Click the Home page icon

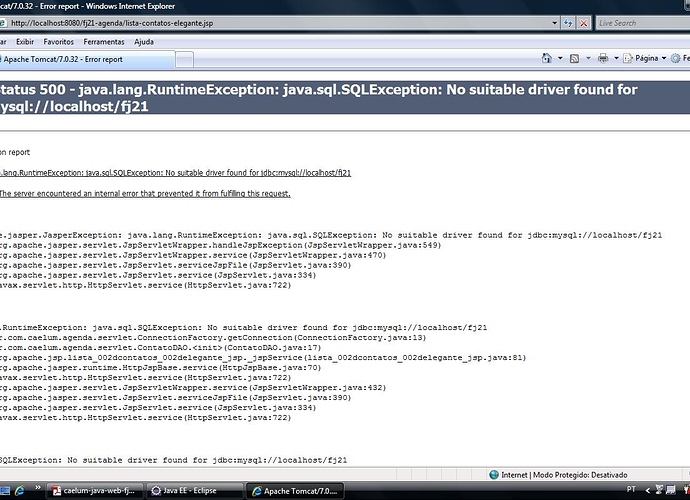coord(547,58)
